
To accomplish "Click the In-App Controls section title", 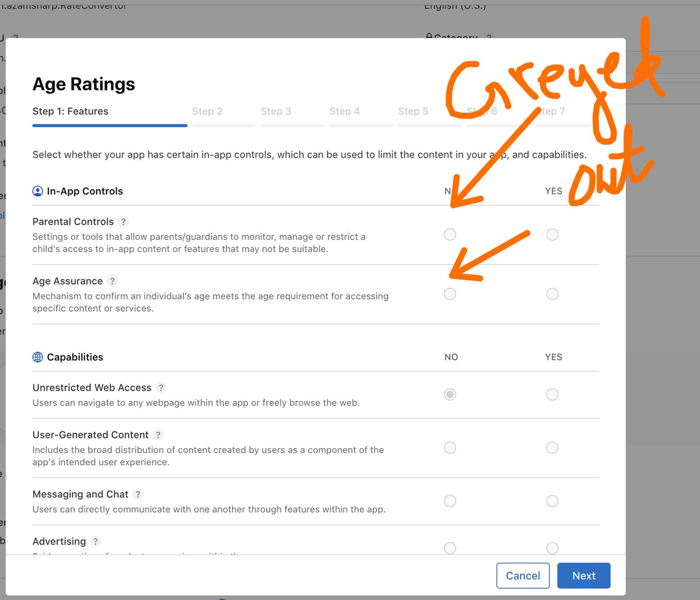I will click(x=85, y=191).
